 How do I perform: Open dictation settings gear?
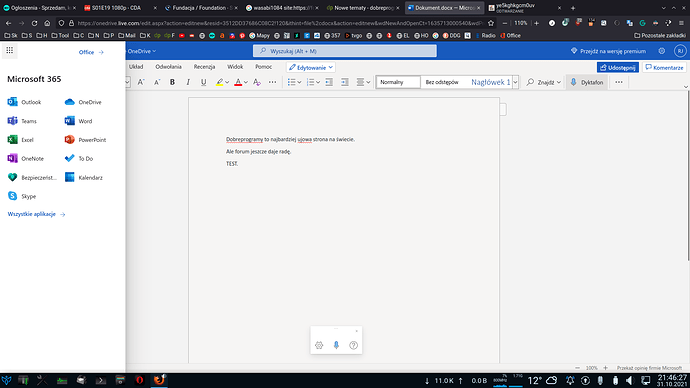[x=319, y=345]
